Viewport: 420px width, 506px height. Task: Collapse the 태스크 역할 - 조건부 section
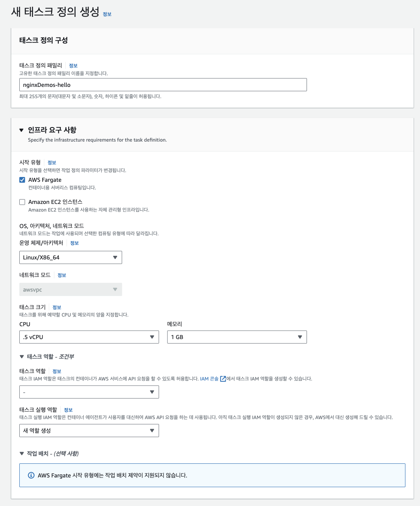tap(22, 357)
